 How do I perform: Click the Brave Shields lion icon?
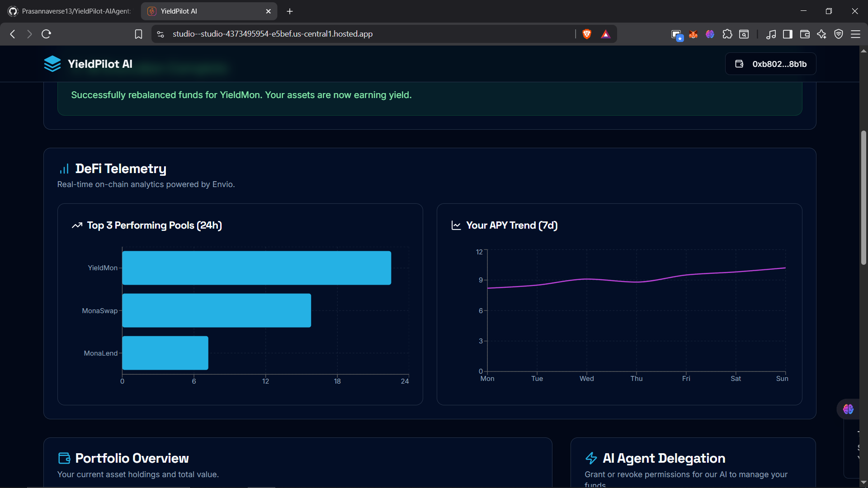coord(587,34)
